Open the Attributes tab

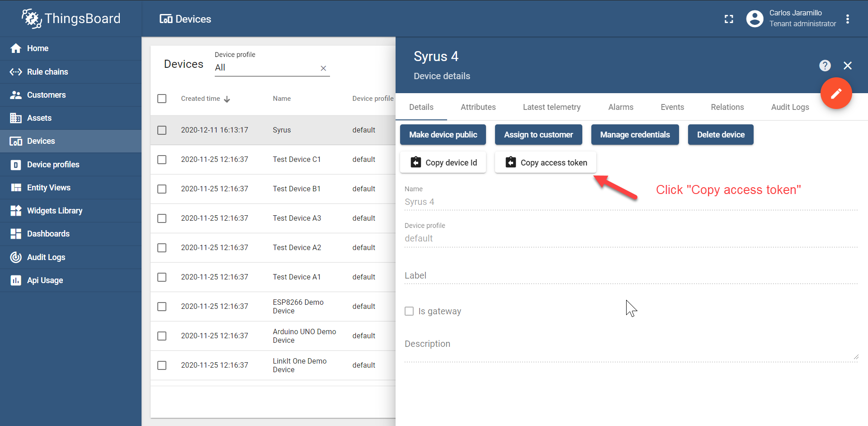click(x=478, y=107)
